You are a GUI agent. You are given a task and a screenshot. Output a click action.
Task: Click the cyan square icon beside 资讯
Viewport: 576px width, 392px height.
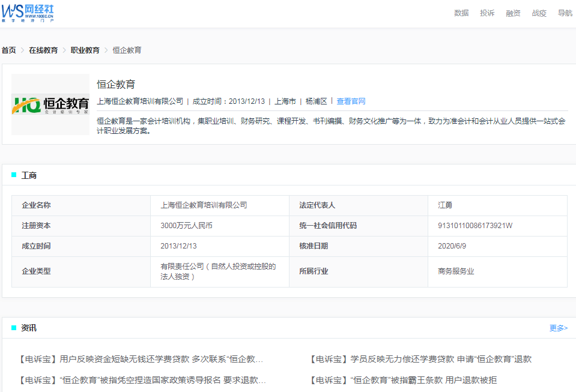click(14, 328)
